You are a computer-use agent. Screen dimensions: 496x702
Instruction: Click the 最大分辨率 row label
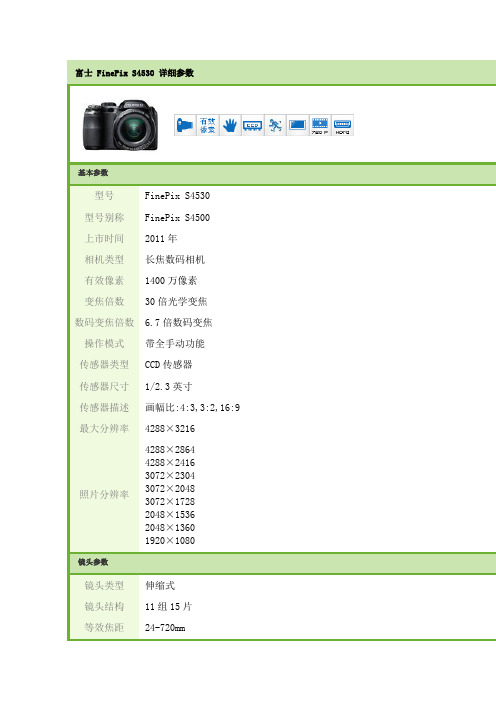(x=104, y=429)
